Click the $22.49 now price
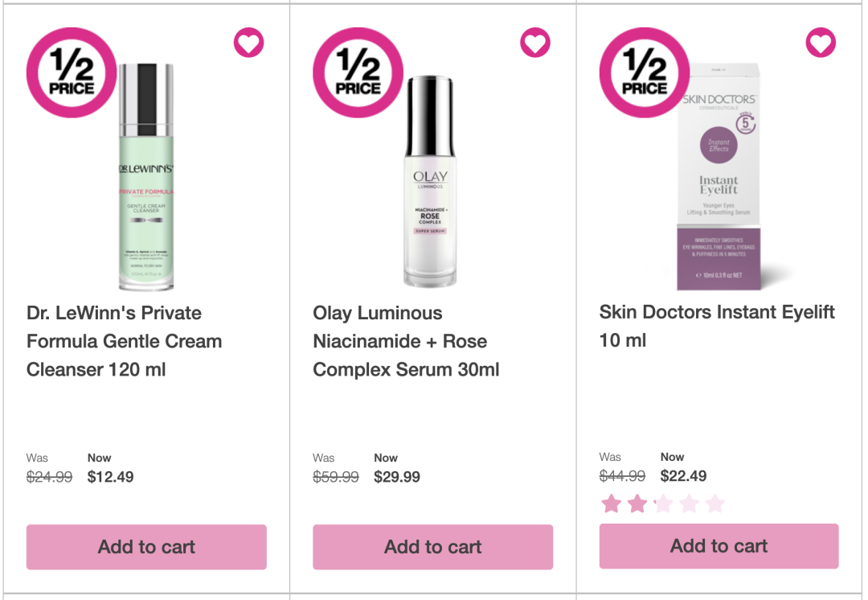Image resolution: width=868 pixels, height=600 pixels. tap(684, 476)
